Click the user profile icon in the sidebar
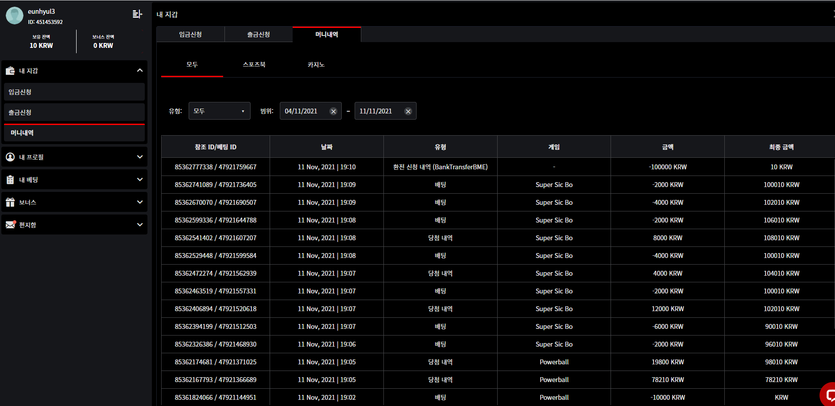This screenshot has width=835, height=406. pos(10,157)
